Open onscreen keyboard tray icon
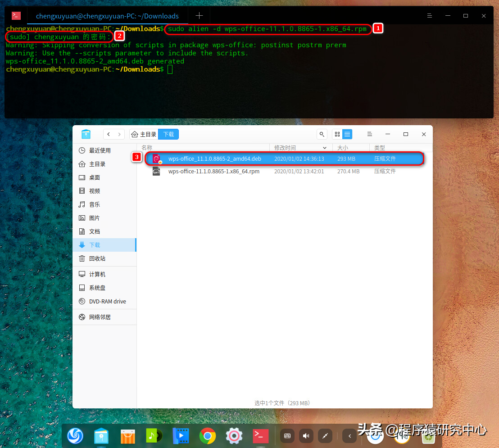 [x=287, y=436]
